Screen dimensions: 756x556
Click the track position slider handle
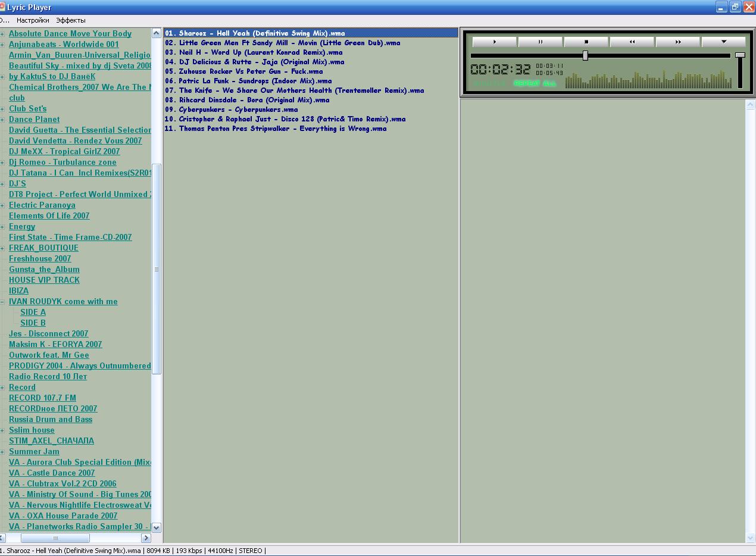[x=585, y=55]
